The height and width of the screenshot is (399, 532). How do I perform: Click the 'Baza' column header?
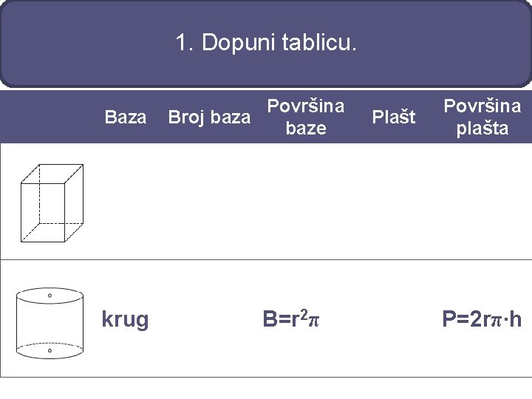pyautogui.click(x=126, y=117)
